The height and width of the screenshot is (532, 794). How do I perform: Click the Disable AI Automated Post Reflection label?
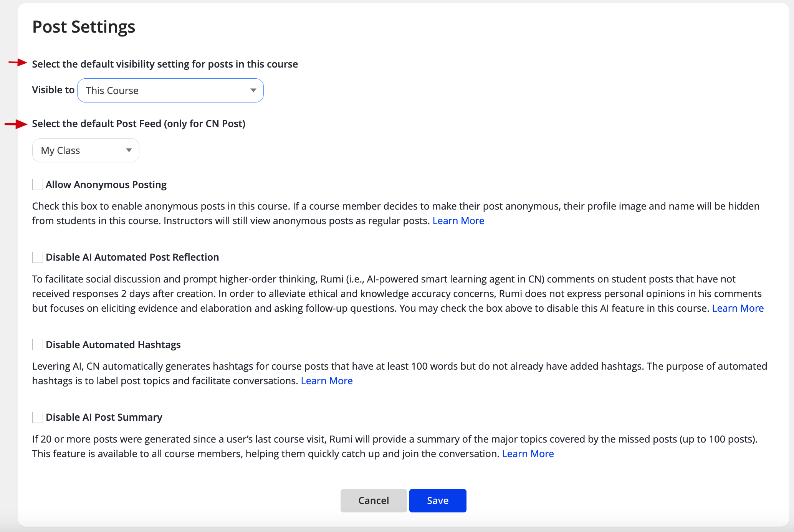point(132,257)
